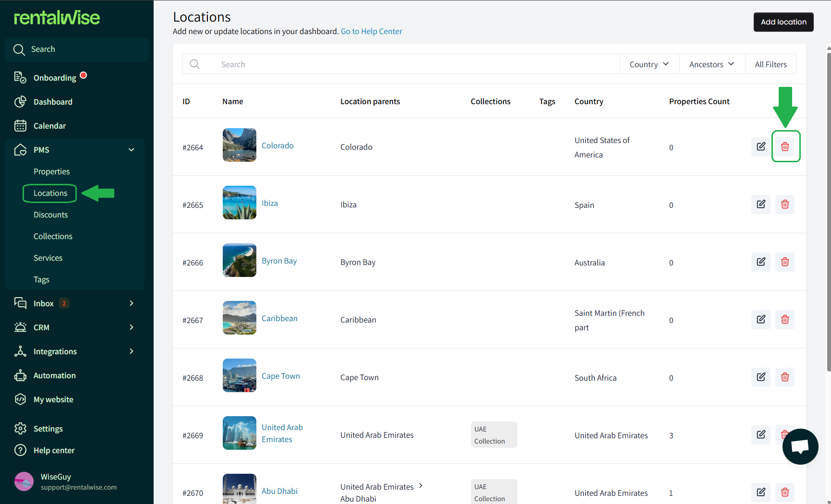Open the Country filter dropdown
The image size is (831, 504).
click(649, 64)
